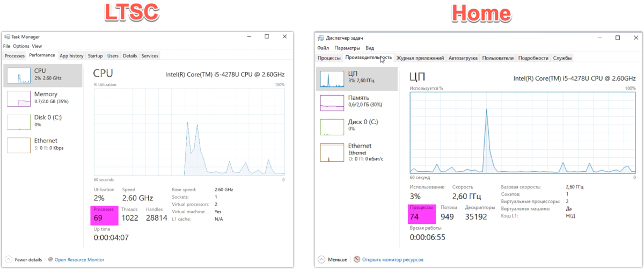Open Журнал приложений tab

coord(420,58)
